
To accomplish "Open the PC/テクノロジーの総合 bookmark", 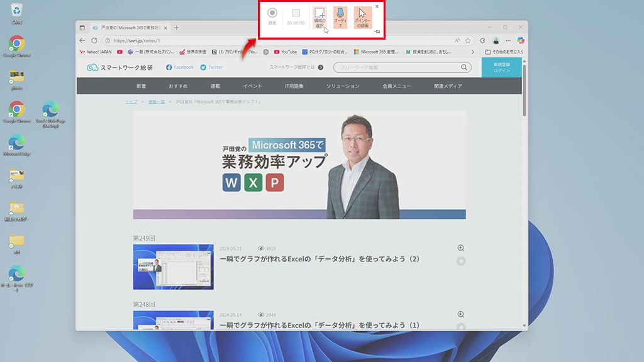I will pos(325,52).
